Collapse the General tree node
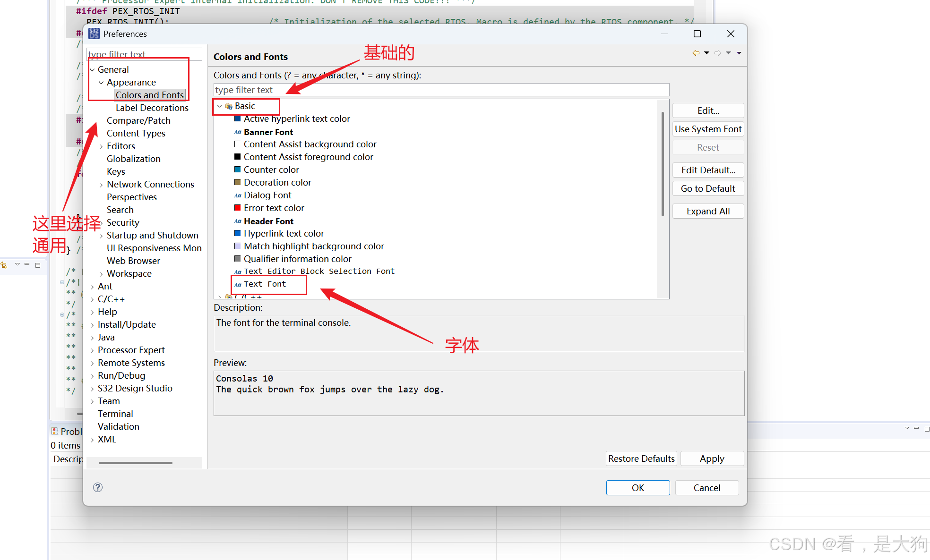Image resolution: width=930 pixels, height=560 pixels. 93,70
